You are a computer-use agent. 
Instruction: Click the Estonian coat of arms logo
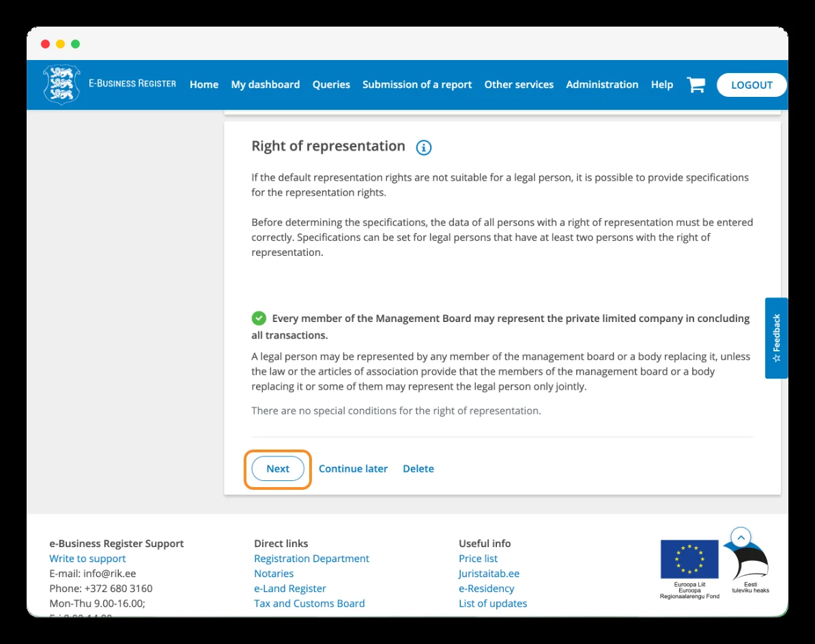coord(62,85)
